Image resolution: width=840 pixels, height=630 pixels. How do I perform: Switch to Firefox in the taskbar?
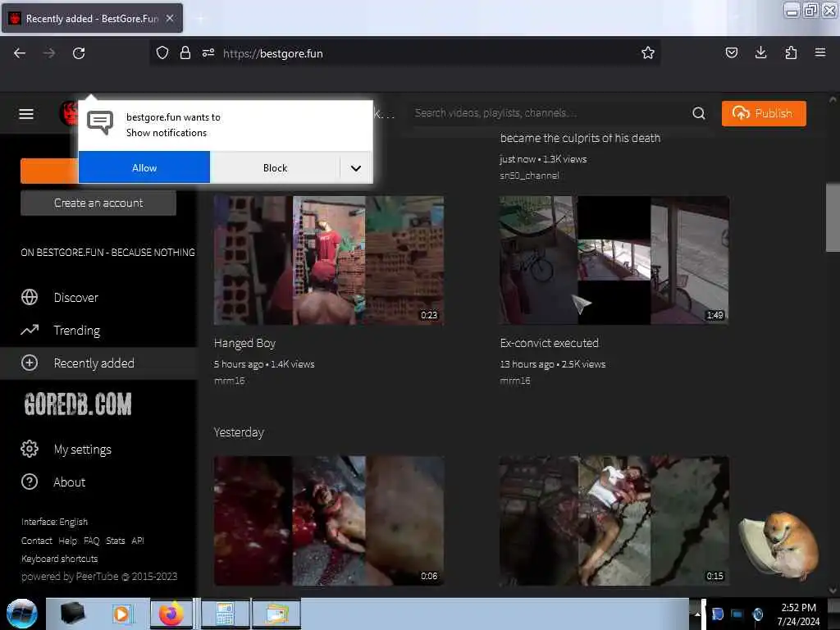pyautogui.click(x=171, y=614)
